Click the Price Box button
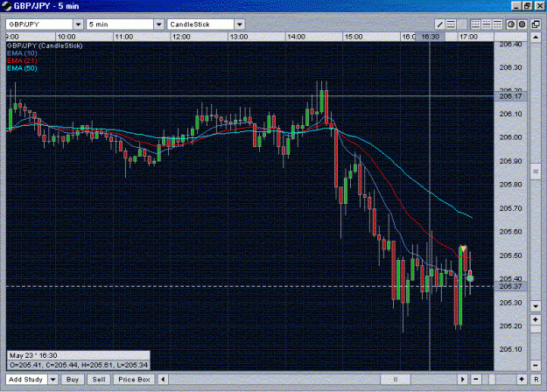This screenshot has width=547, height=392. (x=134, y=379)
